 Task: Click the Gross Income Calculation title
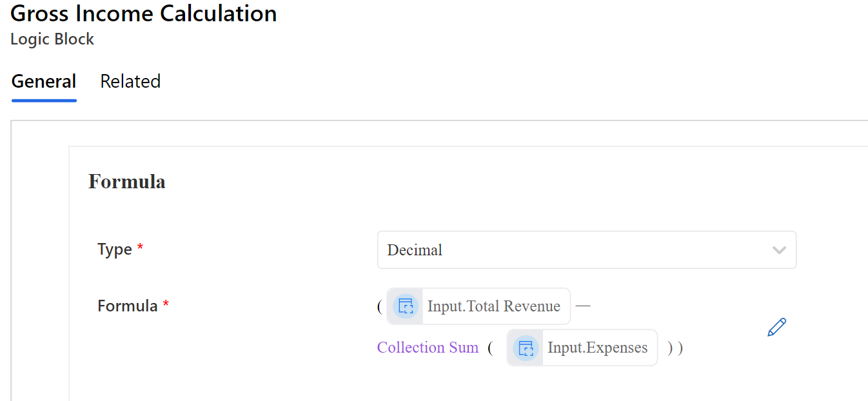(x=144, y=14)
